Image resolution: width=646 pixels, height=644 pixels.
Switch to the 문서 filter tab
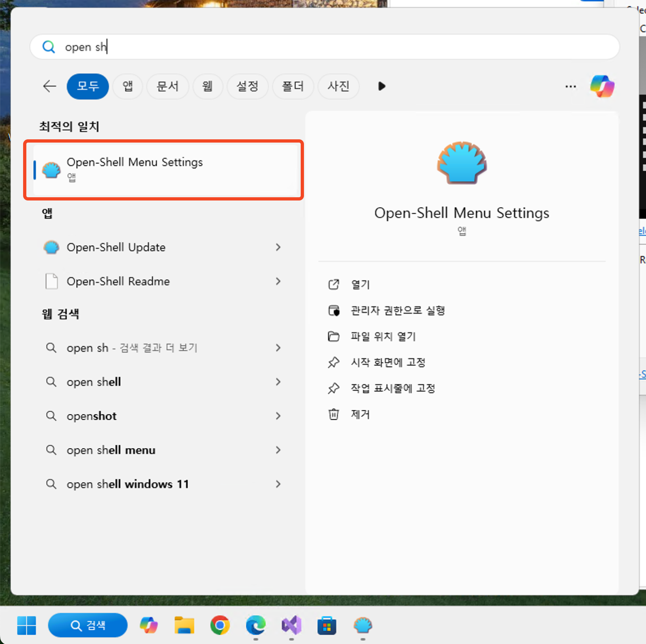pyautogui.click(x=167, y=86)
